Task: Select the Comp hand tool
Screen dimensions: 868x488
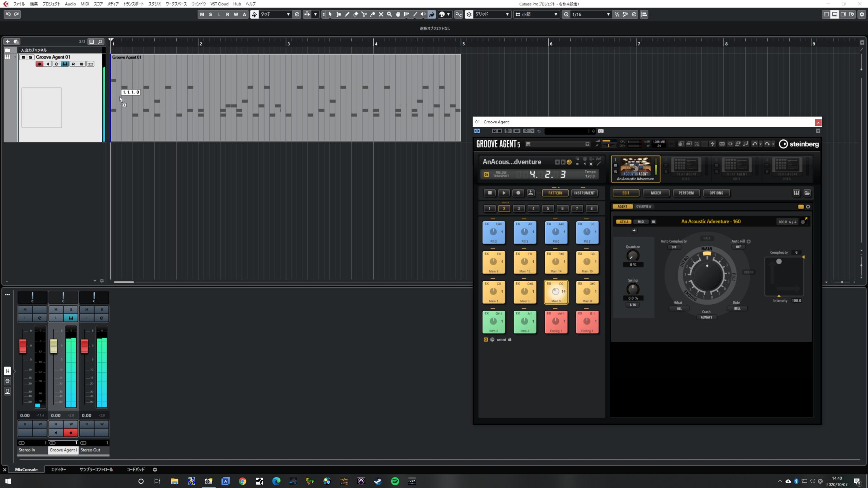Action: pyautogui.click(x=398, y=14)
